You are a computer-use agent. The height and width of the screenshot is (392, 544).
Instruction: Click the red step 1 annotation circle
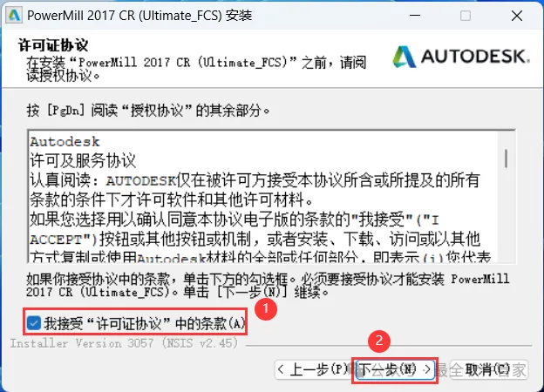point(266,308)
